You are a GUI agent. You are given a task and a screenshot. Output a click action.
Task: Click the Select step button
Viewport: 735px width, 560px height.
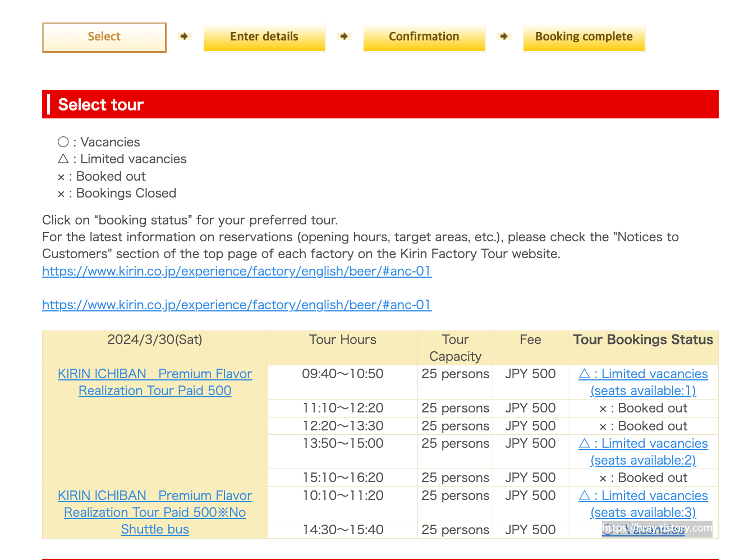[104, 37]
